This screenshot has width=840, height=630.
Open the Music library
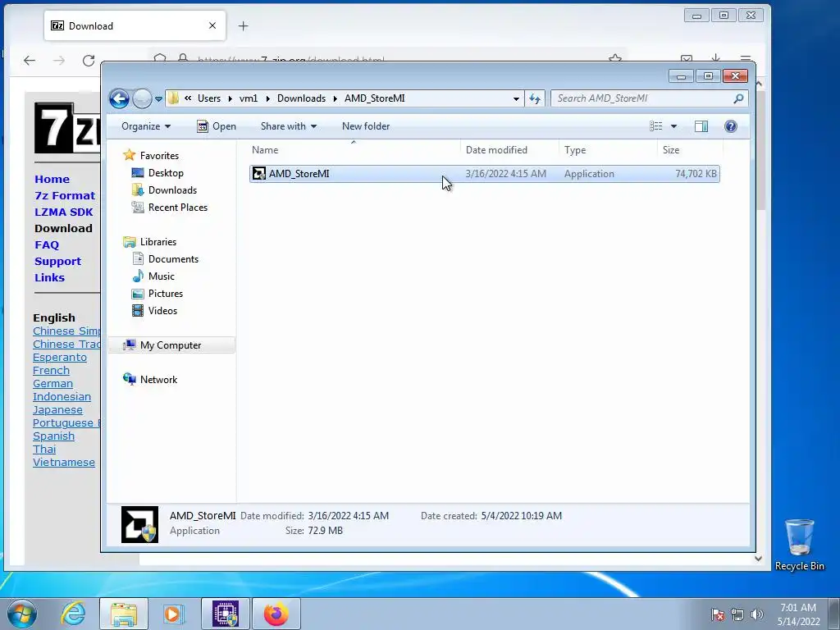pos(162,276)
